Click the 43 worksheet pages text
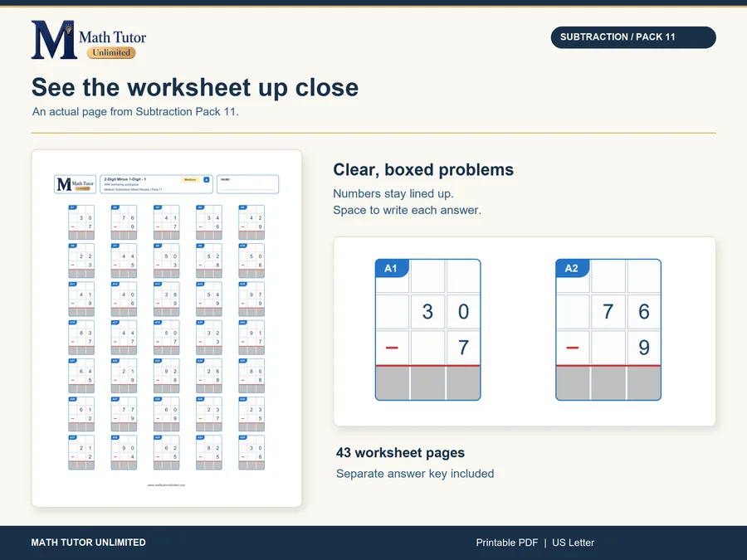 click(x=400, y=452)
